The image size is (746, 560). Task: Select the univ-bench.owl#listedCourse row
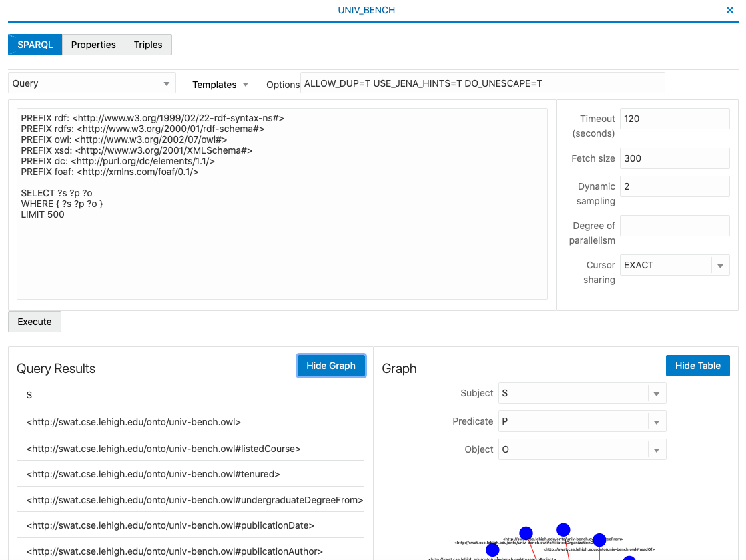click(x=190, y=448)
